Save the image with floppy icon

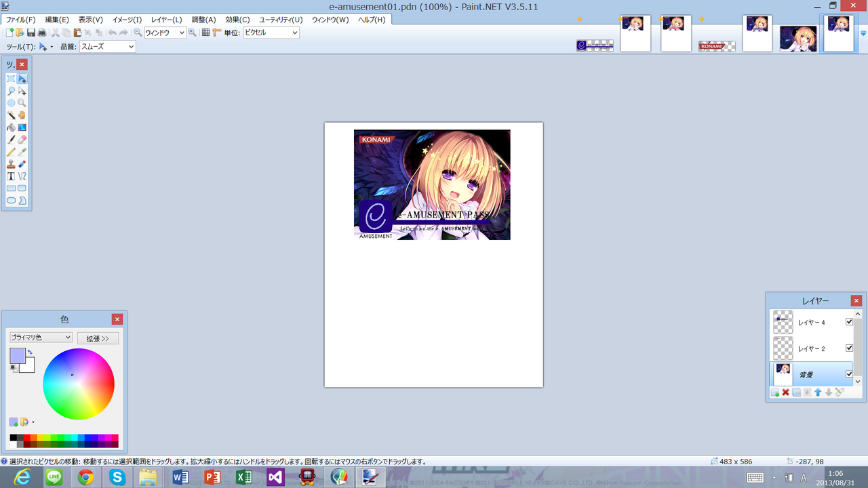point(31,33)
